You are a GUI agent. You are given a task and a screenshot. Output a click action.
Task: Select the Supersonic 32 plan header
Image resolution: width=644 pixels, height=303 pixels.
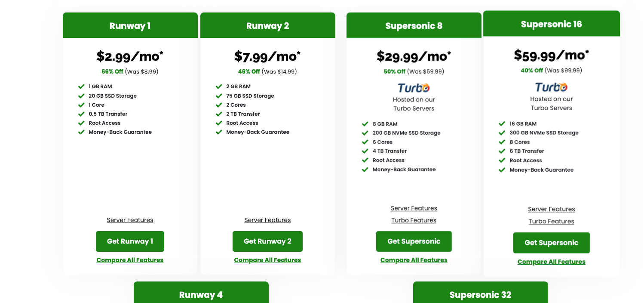click(x=480, y=295)
